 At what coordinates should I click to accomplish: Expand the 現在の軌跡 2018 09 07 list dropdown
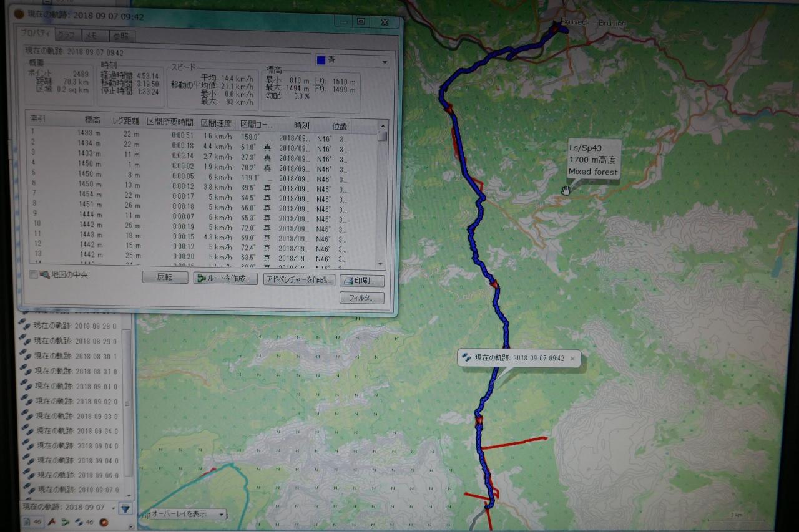(114, 508)
